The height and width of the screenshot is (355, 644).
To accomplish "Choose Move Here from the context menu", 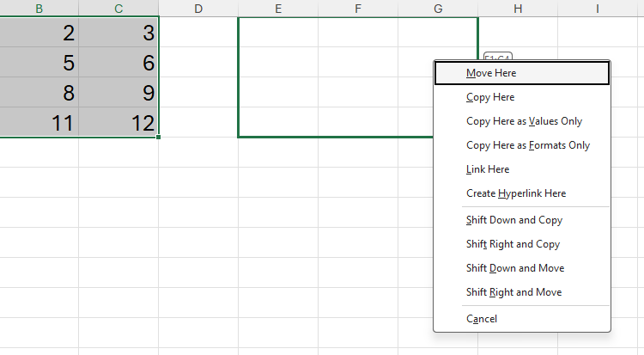I will [x=491, y=73].
